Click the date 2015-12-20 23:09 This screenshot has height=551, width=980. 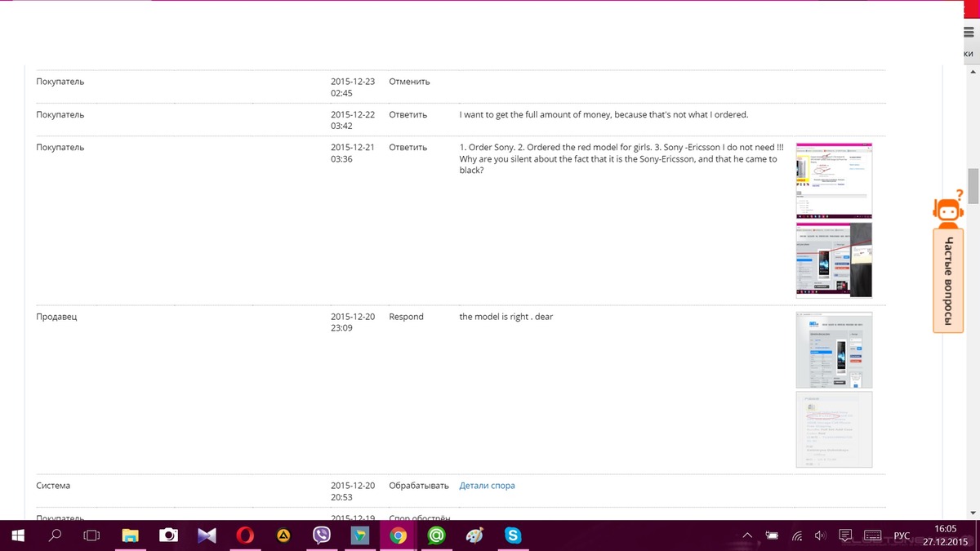[x=353, y=322]
